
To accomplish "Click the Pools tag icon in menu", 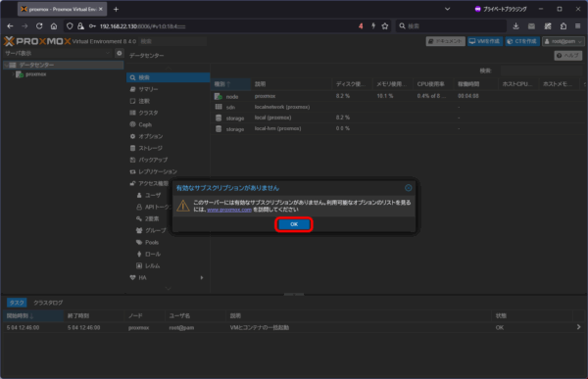I will click(x=139, y=242).
